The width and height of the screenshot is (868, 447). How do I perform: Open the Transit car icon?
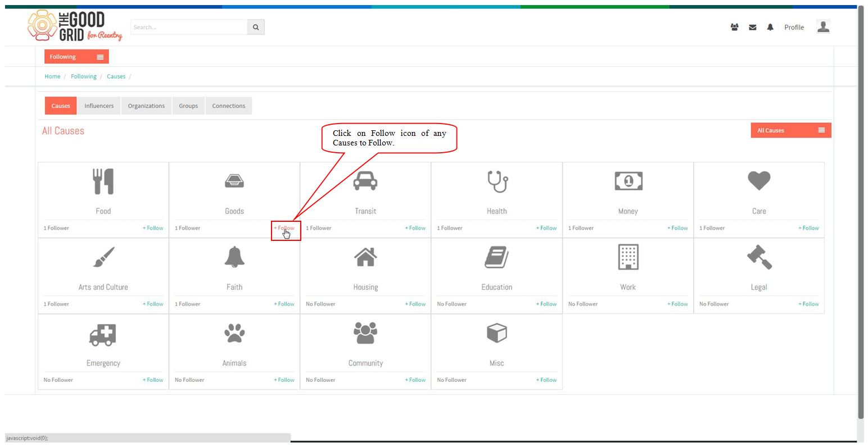[x=365, y=181]
